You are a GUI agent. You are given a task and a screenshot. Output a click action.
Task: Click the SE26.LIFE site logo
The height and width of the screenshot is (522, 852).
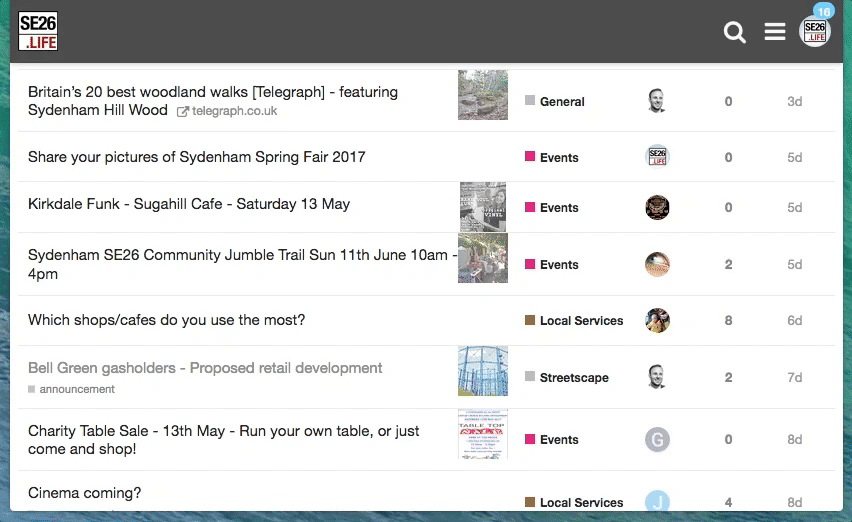38,32
